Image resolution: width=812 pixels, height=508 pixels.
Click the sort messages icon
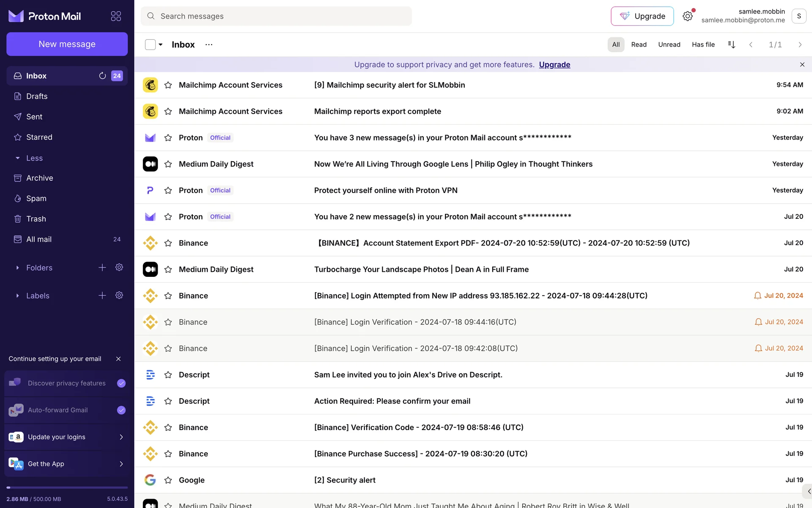click(732, 44)
